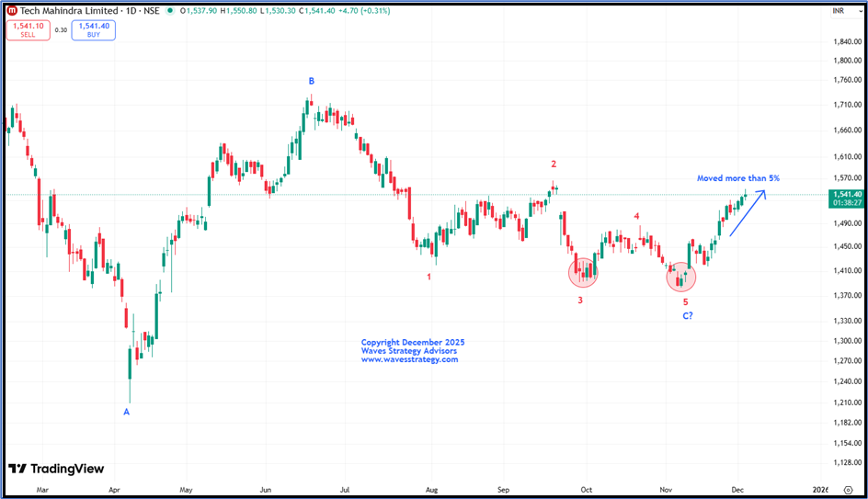Click the Jul label on time axis
868x499 pixels.
coord(345,490)
